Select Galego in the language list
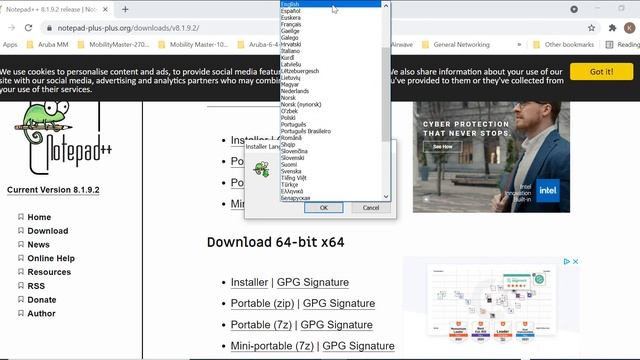 (x=331, y=38)
